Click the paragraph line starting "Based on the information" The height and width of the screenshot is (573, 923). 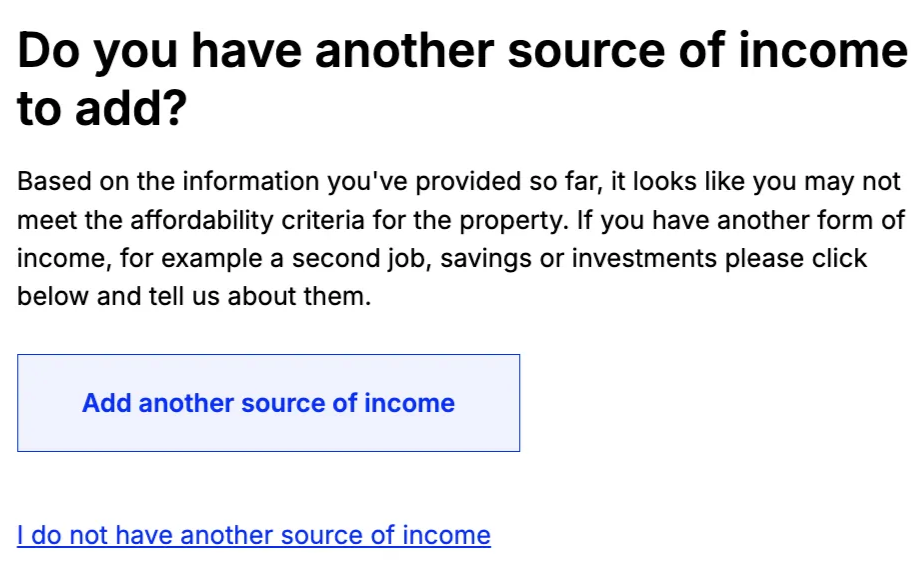(x=460, y=182)
